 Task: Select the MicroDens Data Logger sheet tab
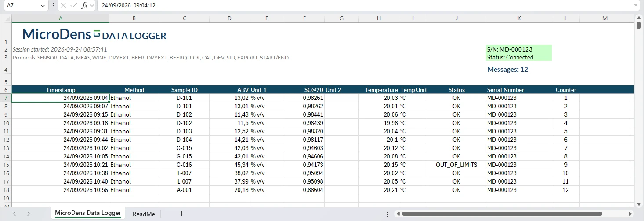pyautogui.click(x=88, y=213)
